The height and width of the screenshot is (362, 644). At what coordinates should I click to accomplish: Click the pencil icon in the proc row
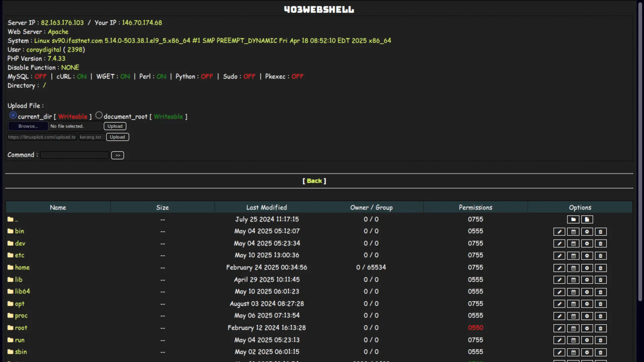pyautogui.click(x=559, y=316)
